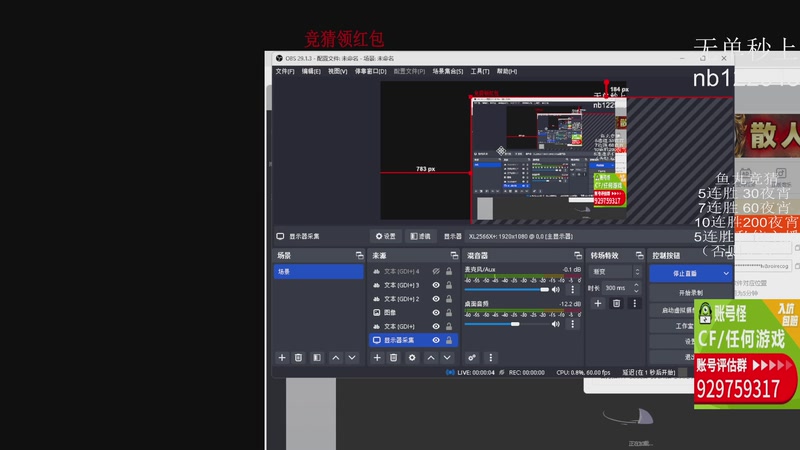Viewport: 800px width, 450px height.
Task: Click the 300 ms duration field
Action: 616,288
